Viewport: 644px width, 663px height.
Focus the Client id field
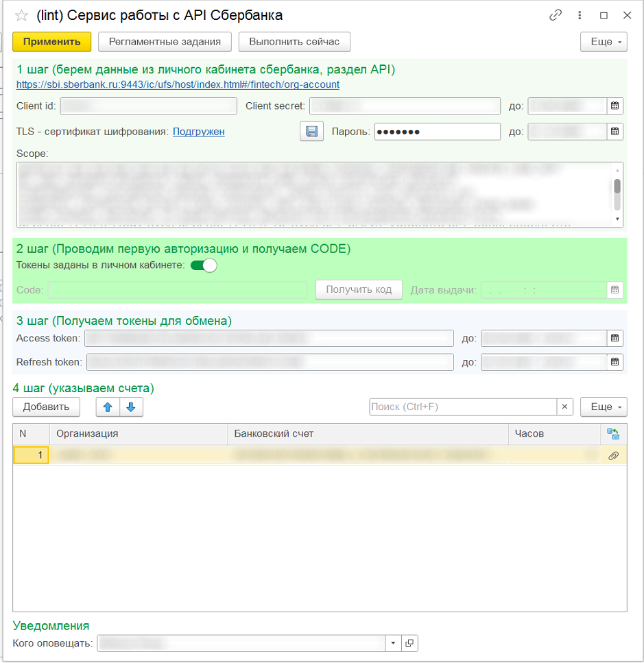(148, 106)
